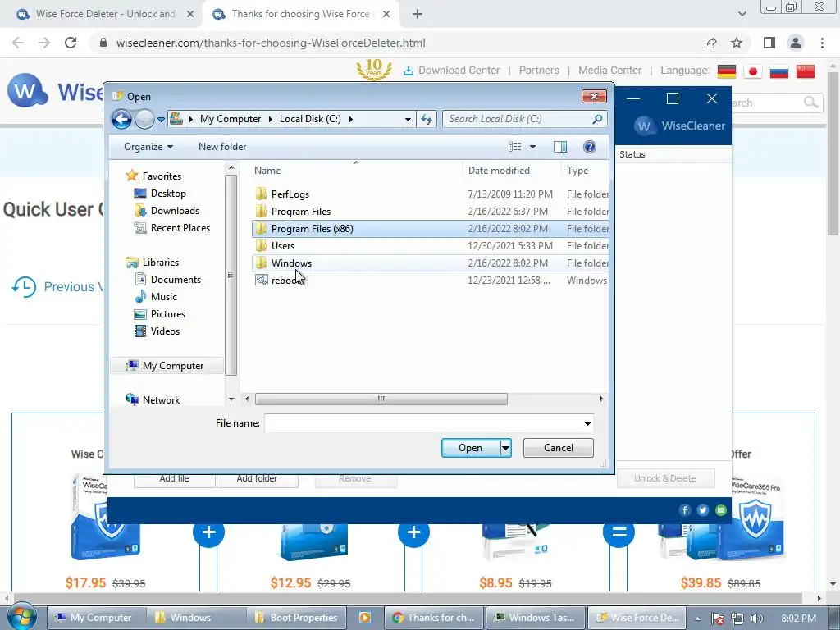Open the Organize menu
Viewport: 840px width, 630px height.
click(x=148, y=147)
